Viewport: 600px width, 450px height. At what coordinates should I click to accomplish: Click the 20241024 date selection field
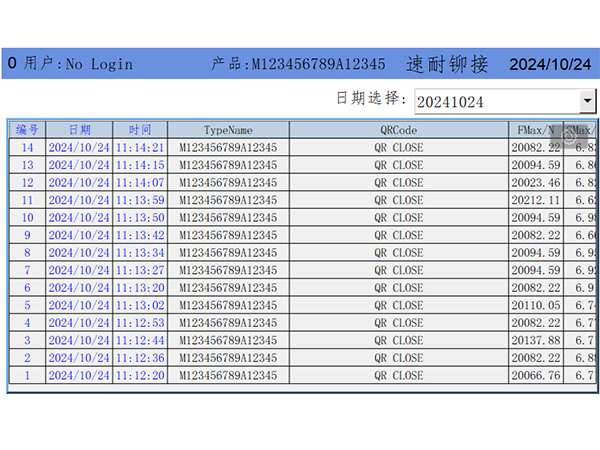[x=495, y=101]
